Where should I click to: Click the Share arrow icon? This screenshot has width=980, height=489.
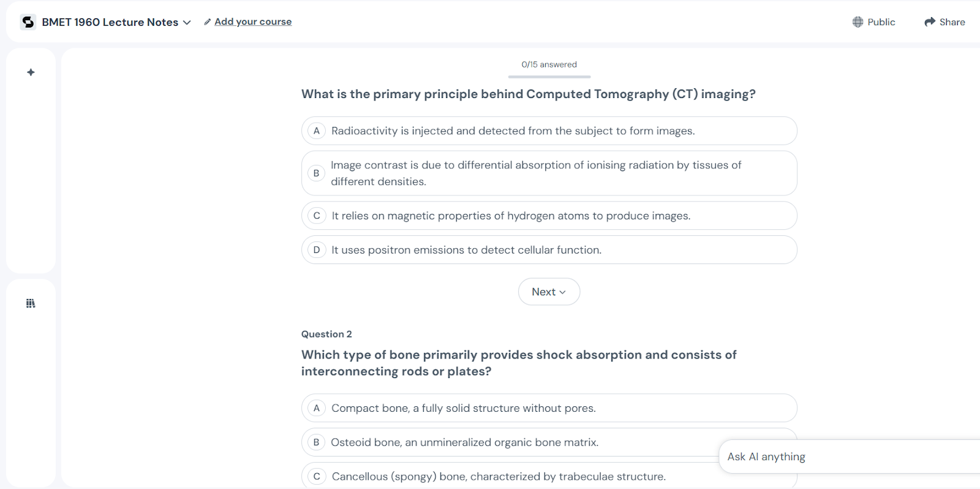pyautogui.click(x=930, y=22)
